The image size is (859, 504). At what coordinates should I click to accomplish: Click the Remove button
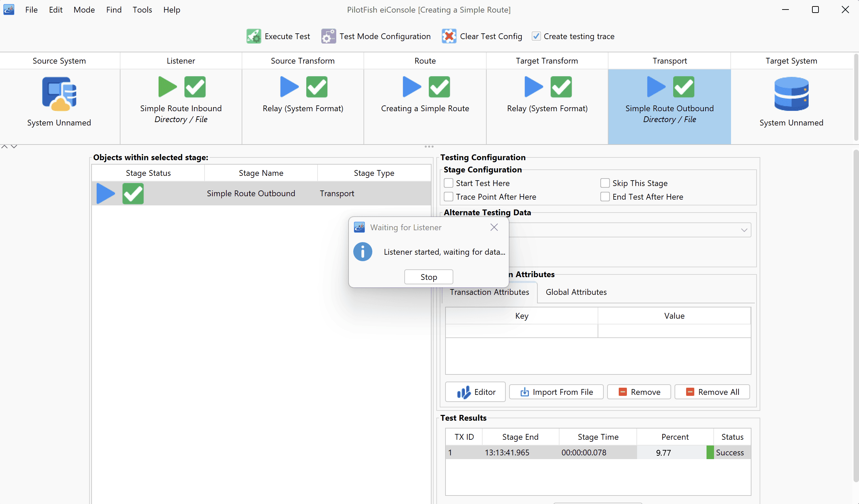point(639,392)
